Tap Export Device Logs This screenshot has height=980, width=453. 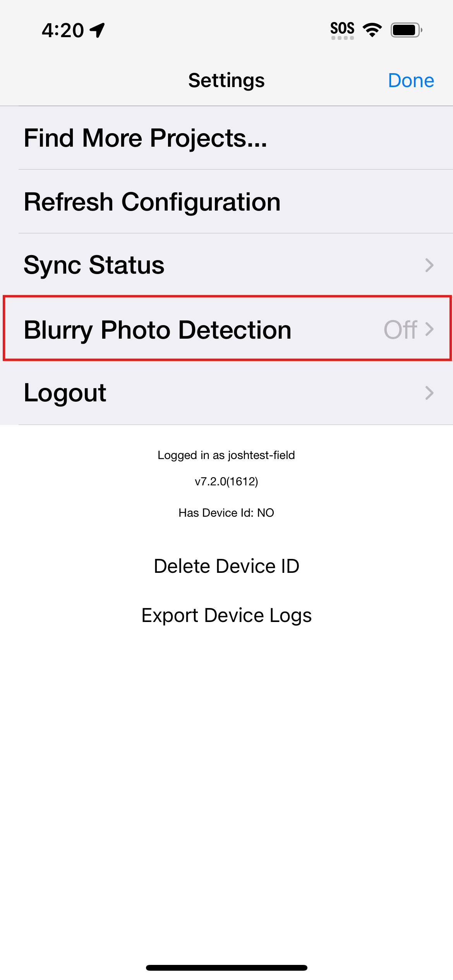tap(226, 615)
